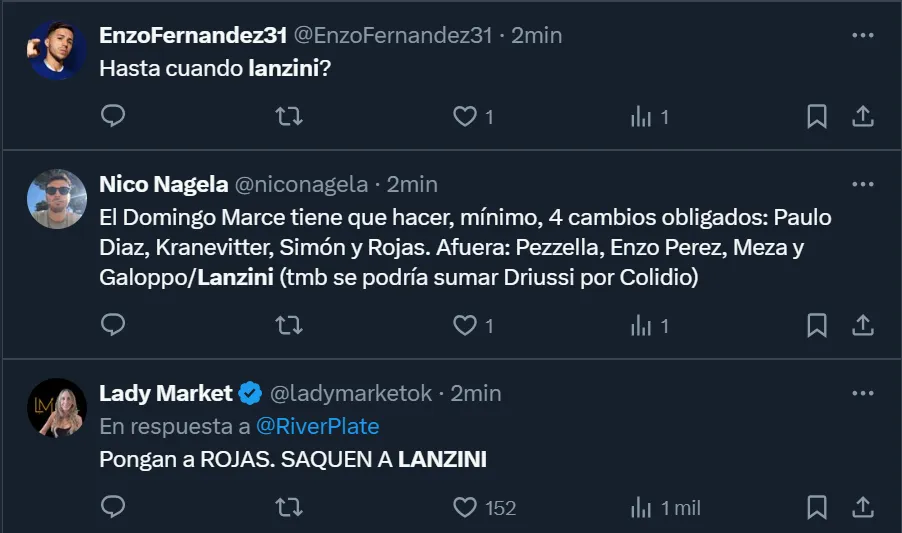Reply to EnzoFernandez31's tweet
902x533 pixels.
114,117
